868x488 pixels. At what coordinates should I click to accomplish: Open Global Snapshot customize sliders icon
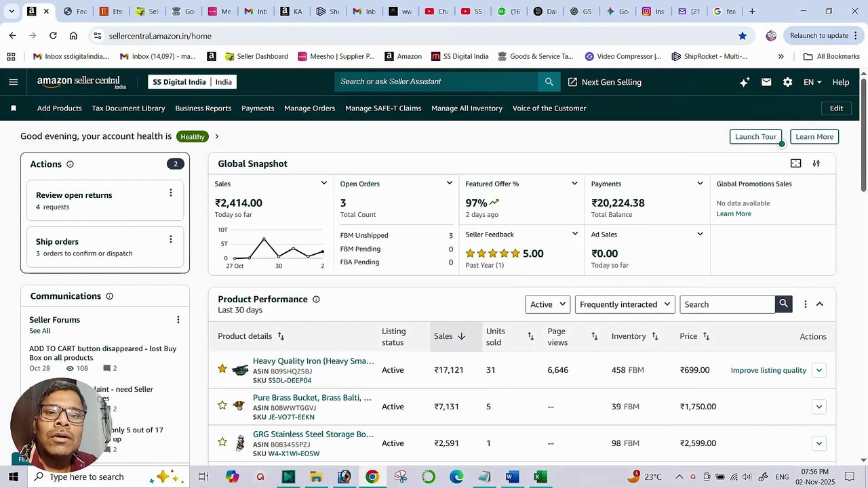pos(816,163)
